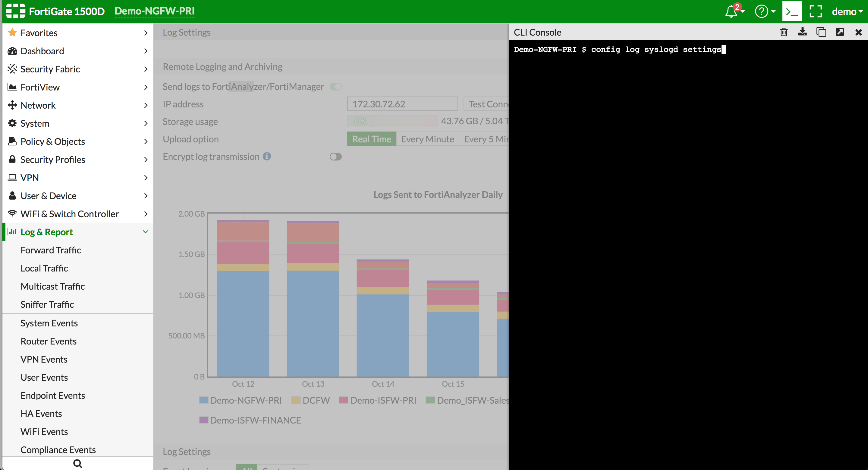Open Forward Traffic log page

[x=51, y=250]
